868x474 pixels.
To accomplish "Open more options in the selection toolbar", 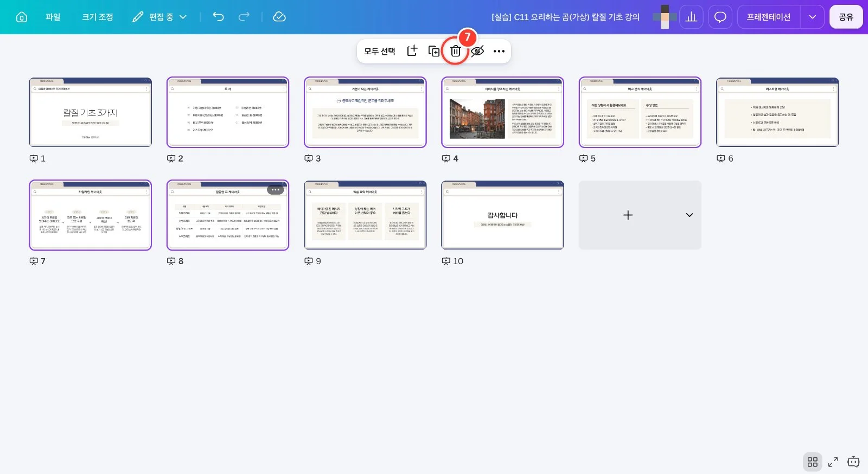I will coord(499,51).
